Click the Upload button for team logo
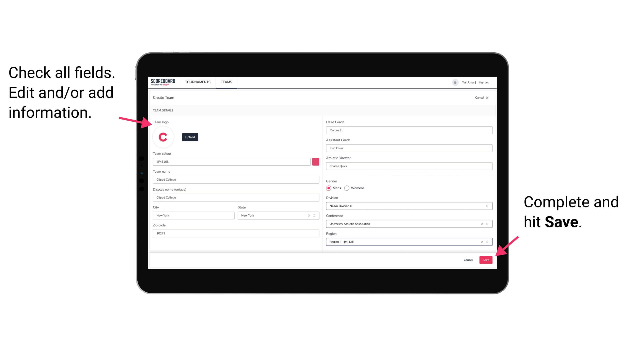Screen dimensions: 644x346 click(x=190, y=137)
